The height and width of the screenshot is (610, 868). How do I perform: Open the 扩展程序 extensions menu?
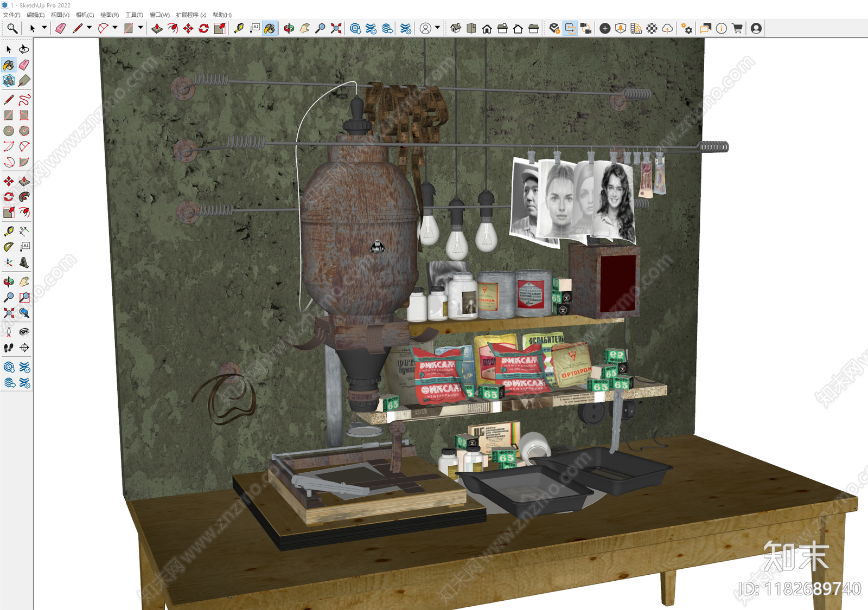(191, 15)
